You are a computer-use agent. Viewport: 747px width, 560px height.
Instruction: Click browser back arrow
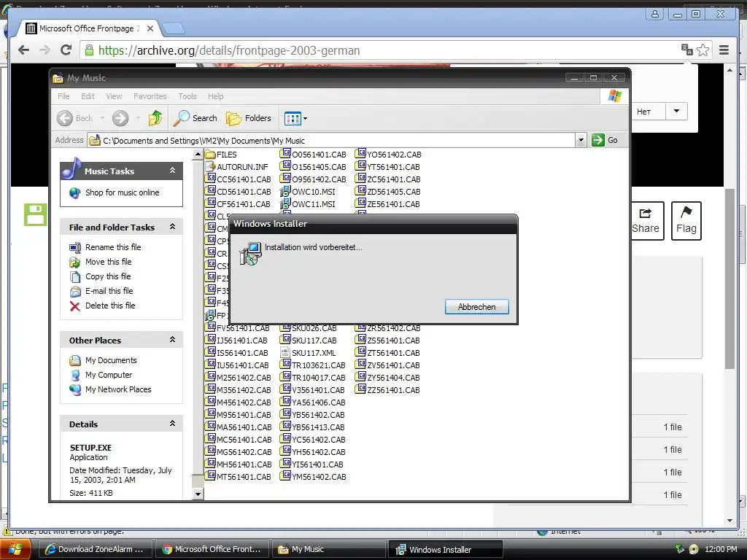click(x=23, y=50)
